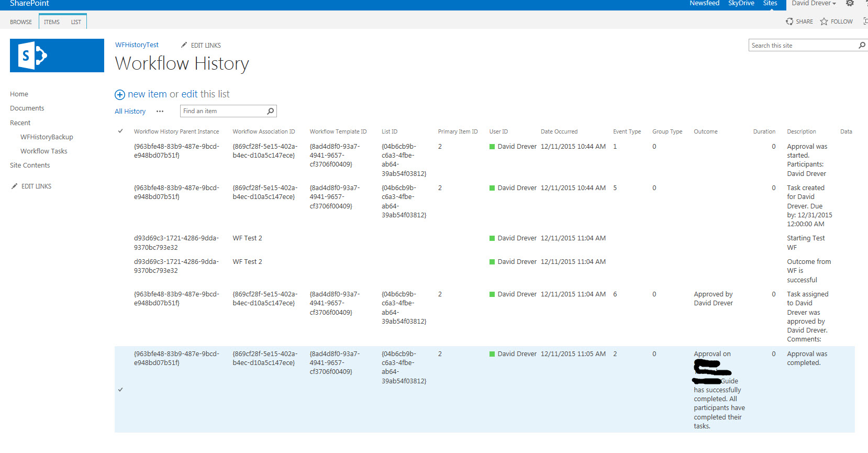Open Newsfeed in top bar
Viewport: 868px width, 453px height.
point(704,3)
